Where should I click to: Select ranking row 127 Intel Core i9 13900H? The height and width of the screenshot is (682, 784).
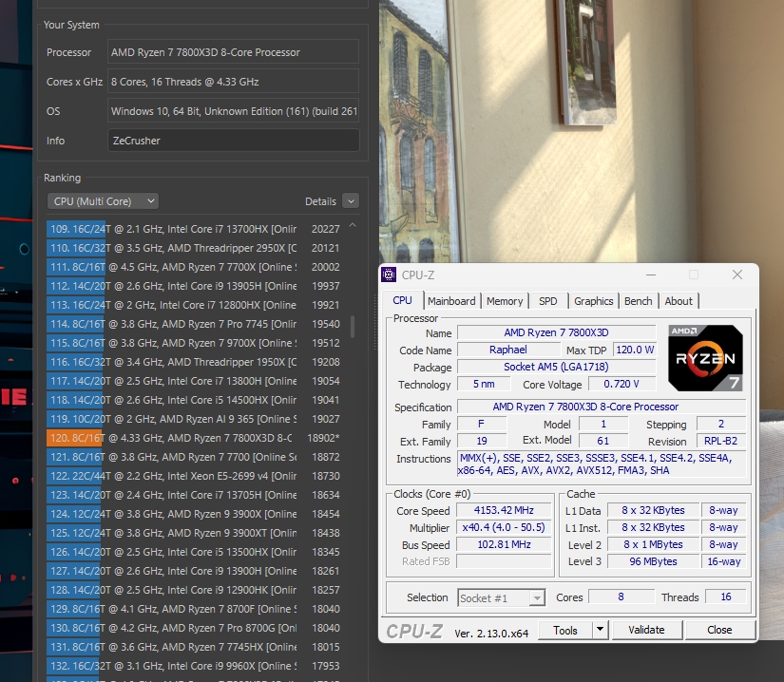(x=194, y=571)
